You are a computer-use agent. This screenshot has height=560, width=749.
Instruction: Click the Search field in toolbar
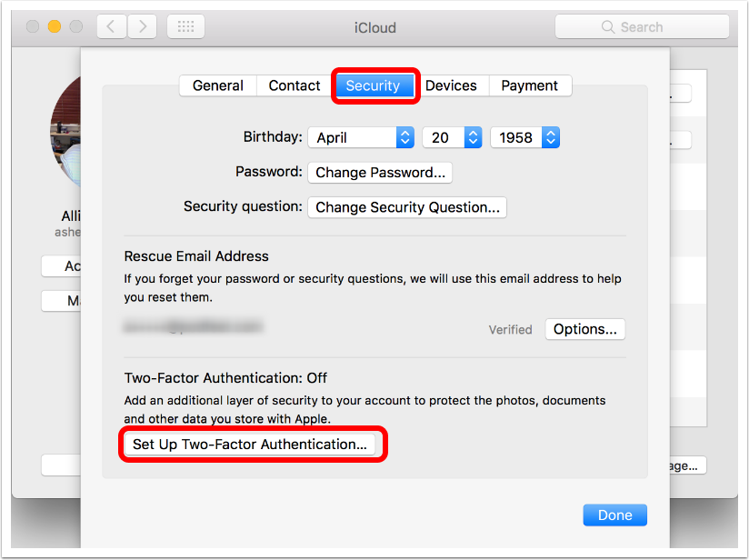(x=654, y=27)
